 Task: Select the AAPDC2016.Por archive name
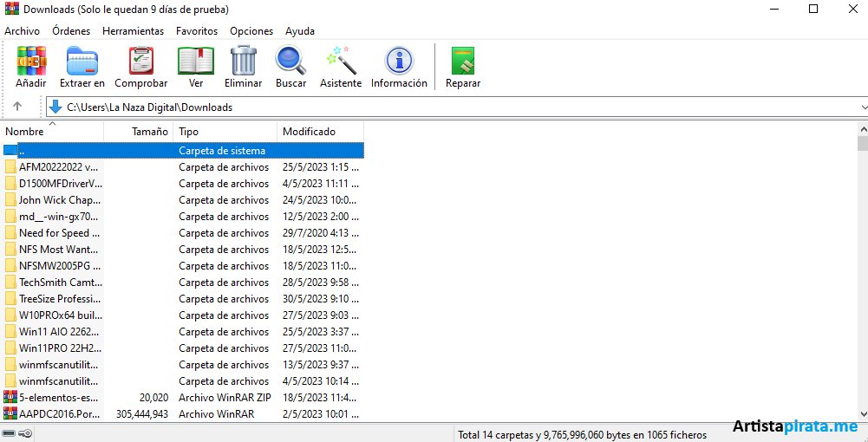pos(59,413)
